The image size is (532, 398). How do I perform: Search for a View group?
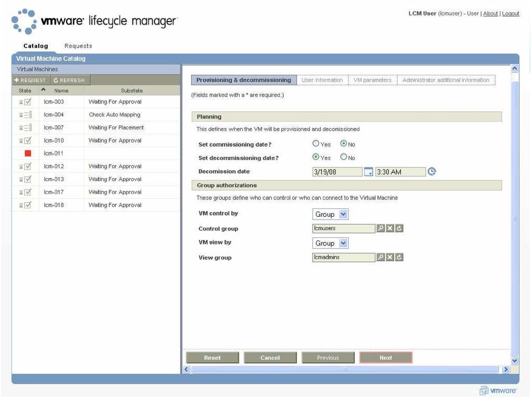381,257
